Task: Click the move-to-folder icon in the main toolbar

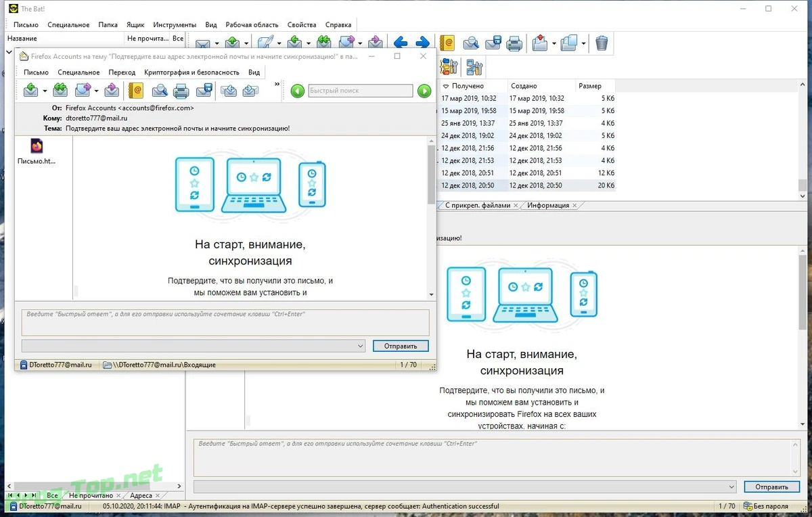Action: [540, 43]
